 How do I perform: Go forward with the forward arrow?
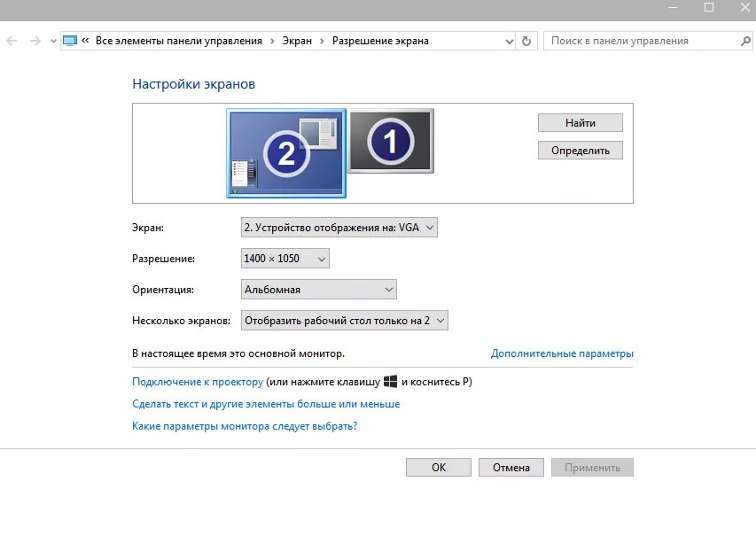point(35,41)
